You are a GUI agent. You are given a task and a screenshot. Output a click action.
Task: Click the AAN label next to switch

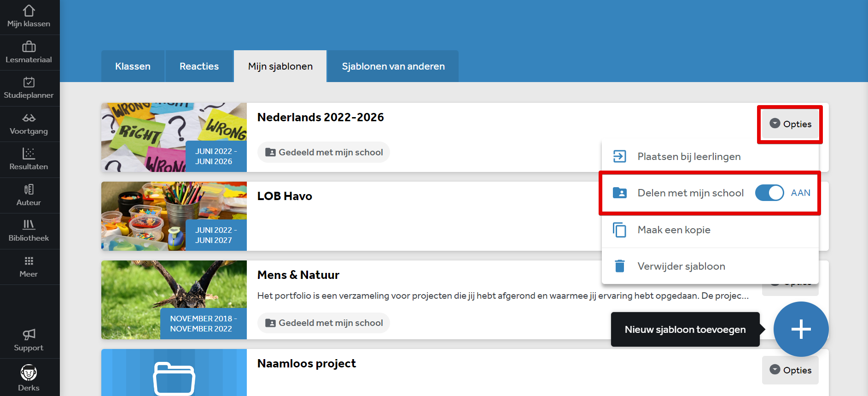coord(800,193)
